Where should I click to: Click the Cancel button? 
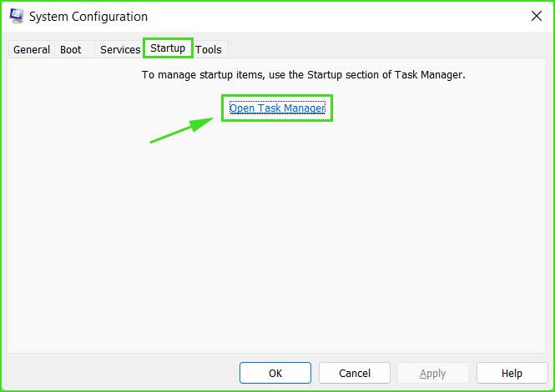pyautogui.click(x=355, y=373)
